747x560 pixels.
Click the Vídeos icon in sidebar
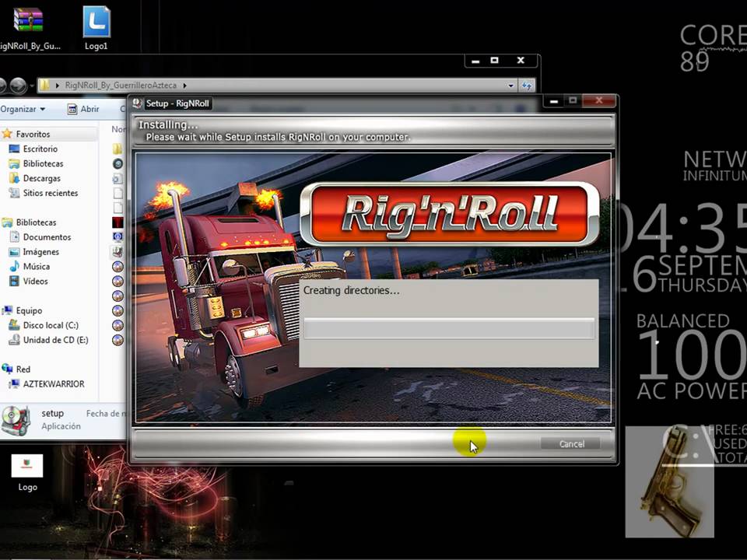click(14, 282)
